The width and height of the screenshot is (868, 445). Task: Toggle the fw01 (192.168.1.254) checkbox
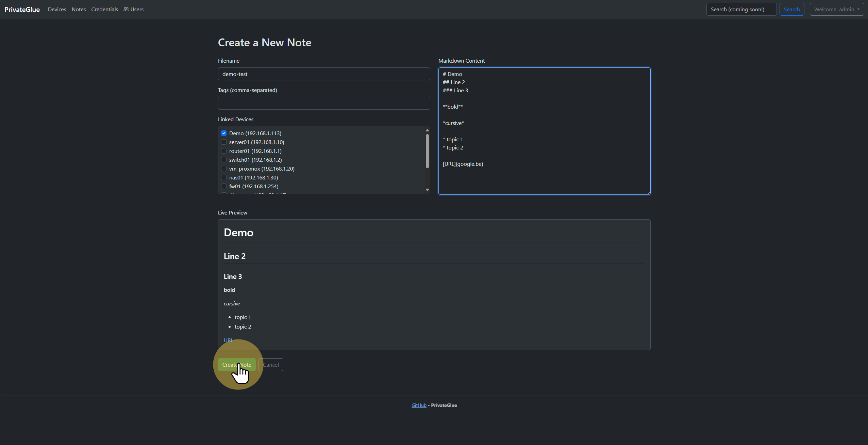[224, 186]
